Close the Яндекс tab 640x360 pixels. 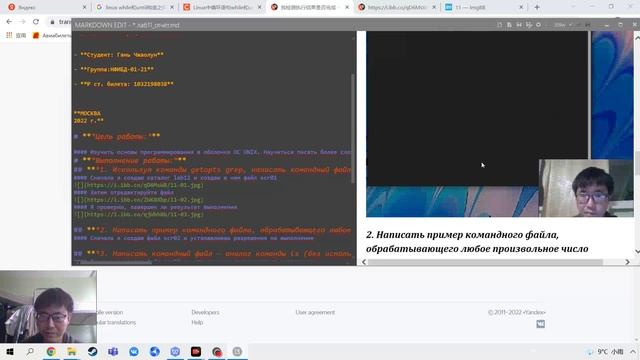(84, 7)
